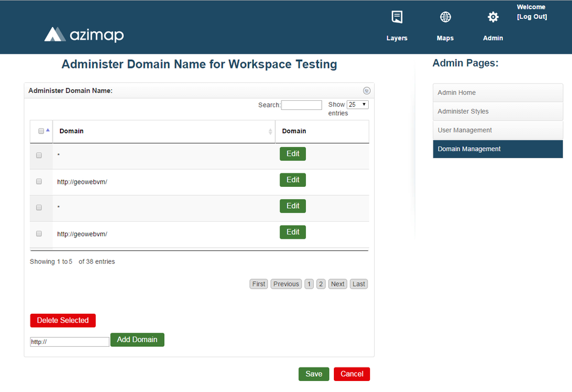Click the Add Domain button
This screenshot has width=572, height=392.
137,339
